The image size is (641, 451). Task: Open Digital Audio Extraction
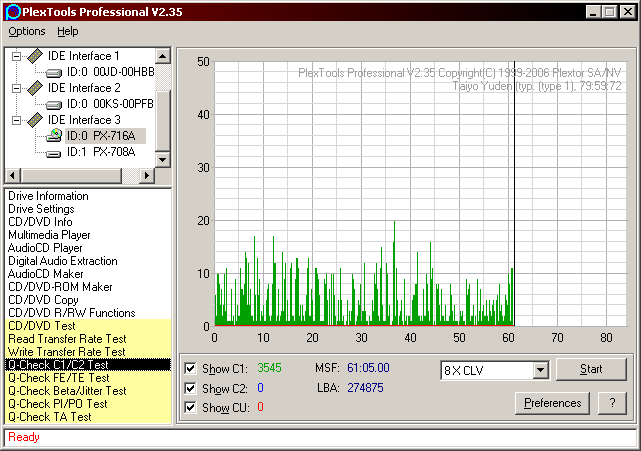tap(63, 261)
